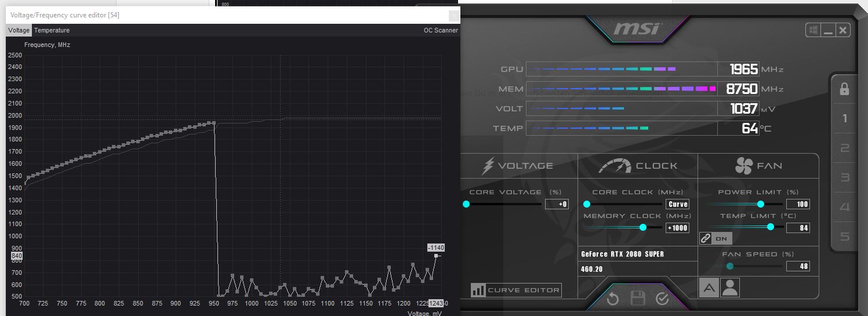
Task: Click OC Scanner in the curve editor
Action: pos(441,30)
